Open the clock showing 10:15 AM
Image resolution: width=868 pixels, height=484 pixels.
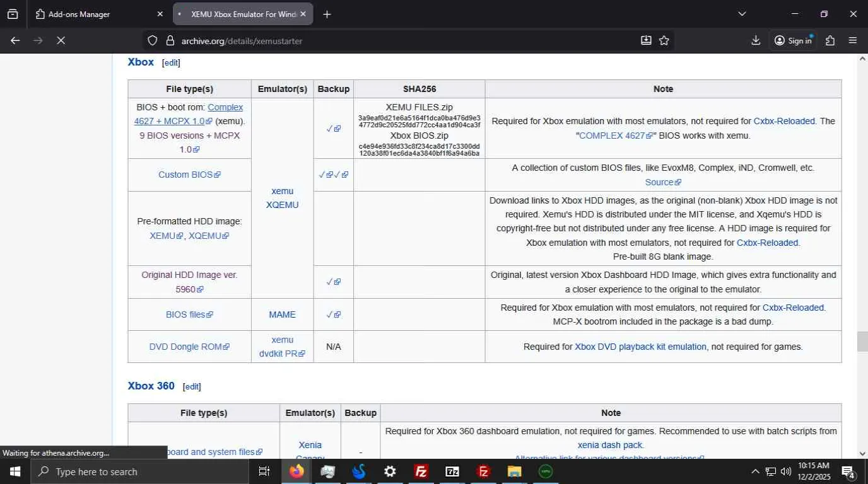tap(814, 471)
